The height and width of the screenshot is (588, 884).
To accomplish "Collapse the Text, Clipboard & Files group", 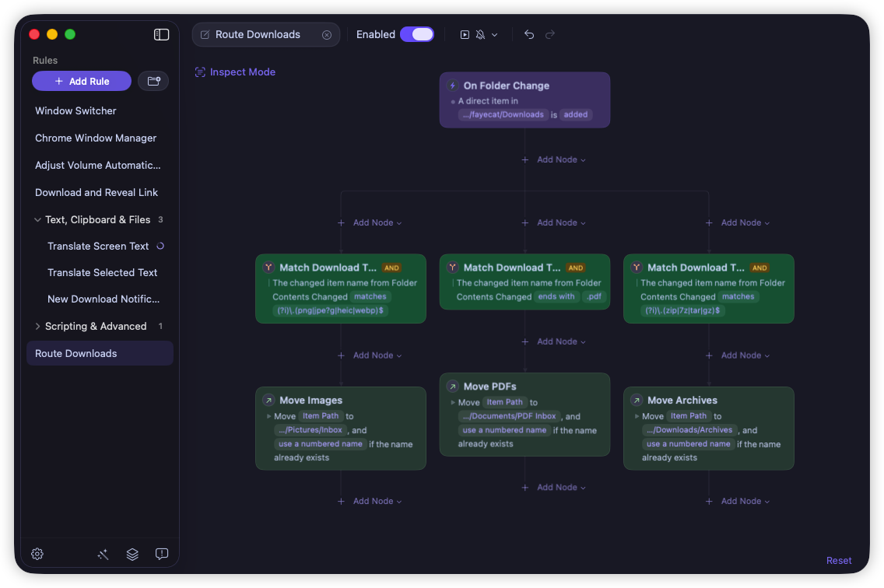I will [37, 220].
